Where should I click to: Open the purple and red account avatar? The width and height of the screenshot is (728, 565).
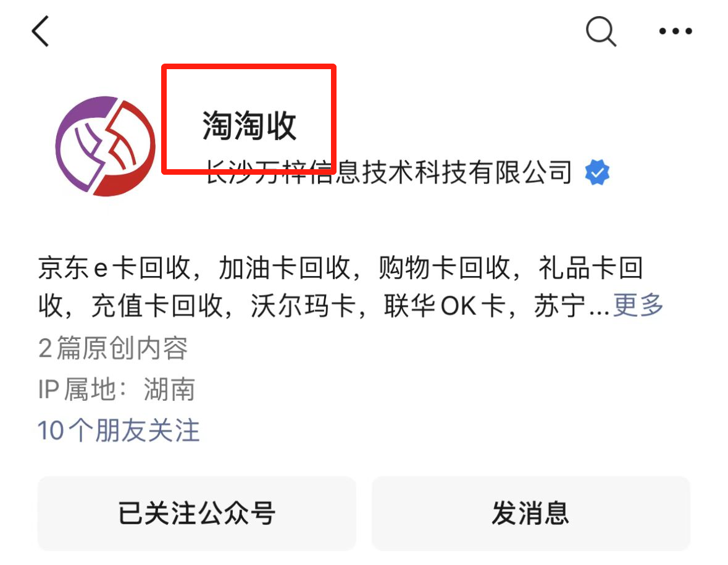105,146
